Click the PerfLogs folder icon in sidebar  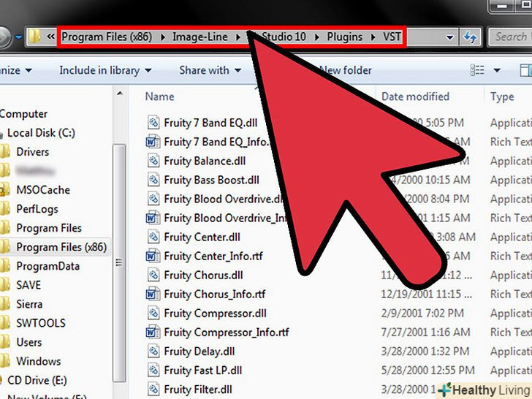pyautogui.click(x=5, y=209)
